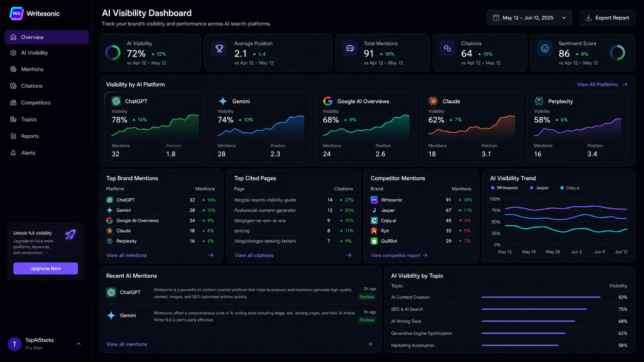Click the Topics sidebar icon
The width and height of the screenshot is (644, 362).
point(13,119)
